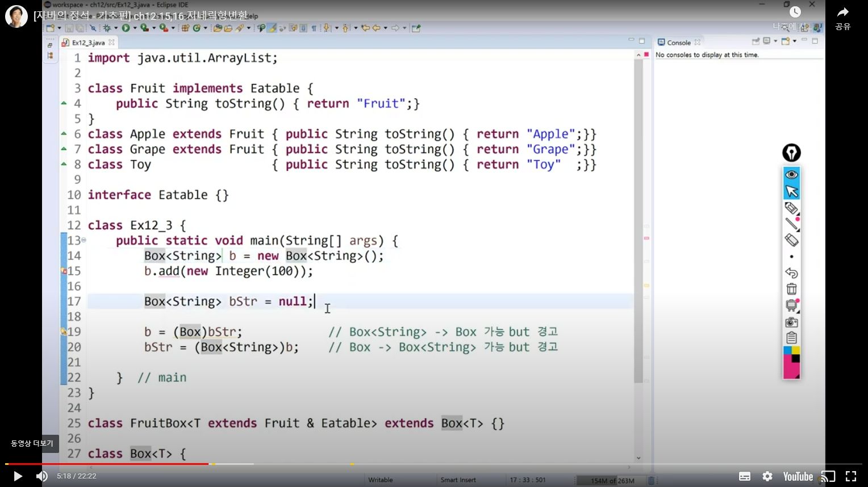Click the black pen nib logo button
Image resolution: width=868 pixels, height=487 pixels.
pos(791,153)
